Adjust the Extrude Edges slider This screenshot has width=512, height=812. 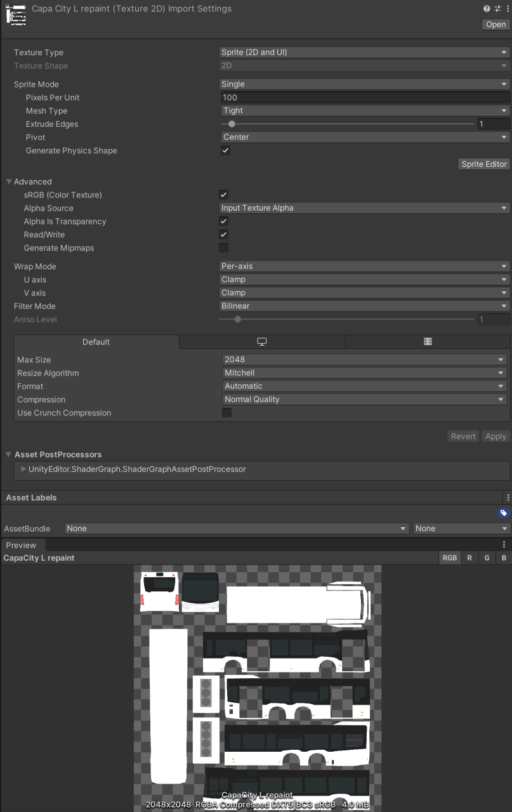232,124
